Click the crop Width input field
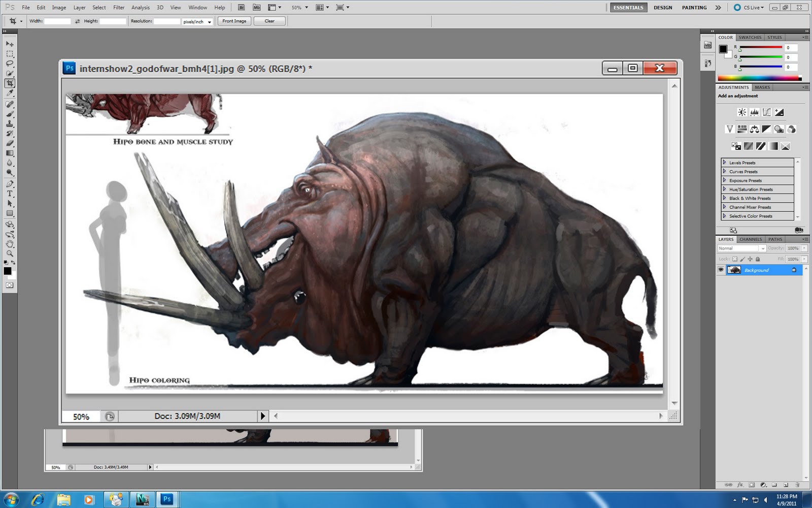Image resolution: width=812 pixels, height=508 pixels. (57, 21)
